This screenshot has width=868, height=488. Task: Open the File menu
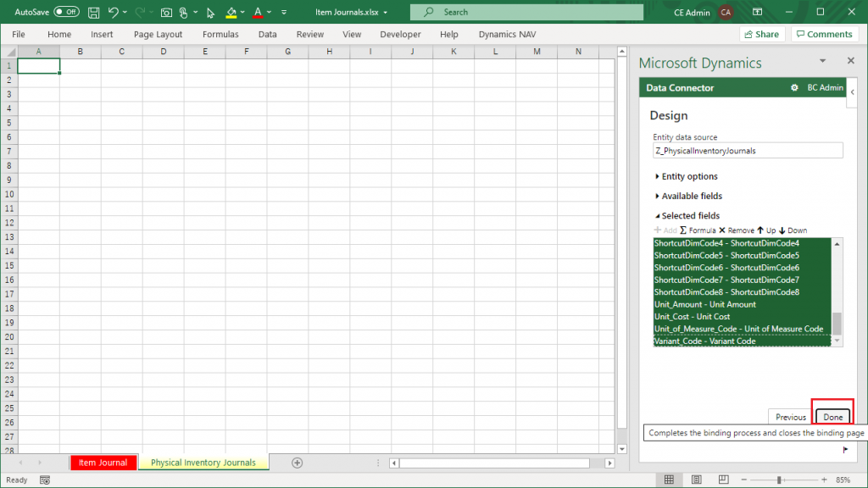click(x=19, y=34)
